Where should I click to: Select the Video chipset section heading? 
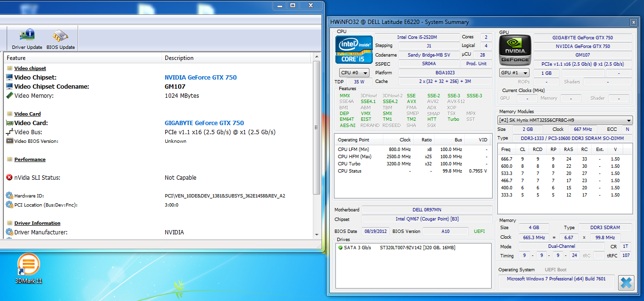click(x=30, y=68)
